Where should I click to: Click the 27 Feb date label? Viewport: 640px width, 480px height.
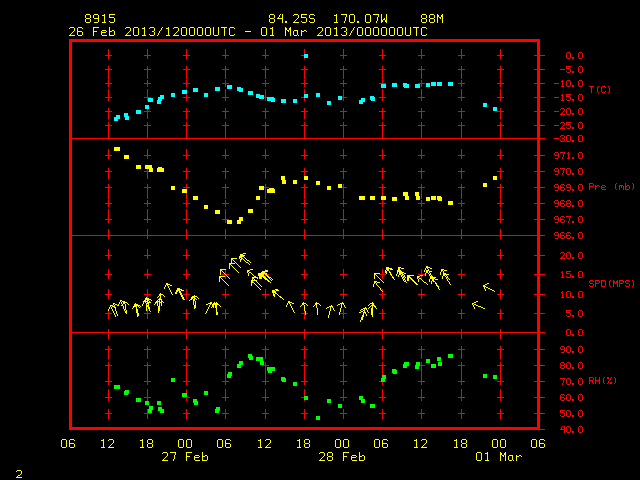click(185, 457)
